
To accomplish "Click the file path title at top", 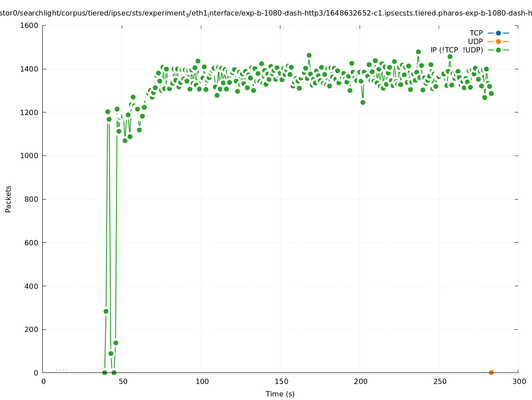I will [266, 13].
